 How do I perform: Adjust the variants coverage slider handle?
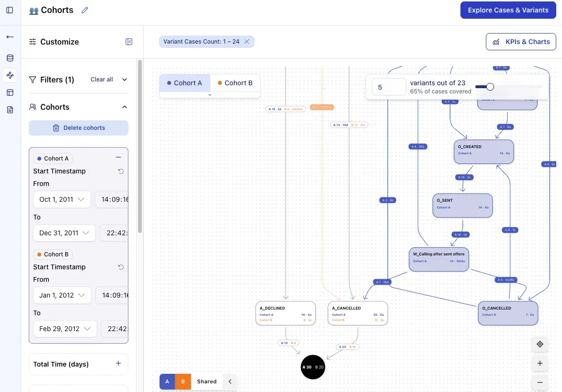pos(490,87)
